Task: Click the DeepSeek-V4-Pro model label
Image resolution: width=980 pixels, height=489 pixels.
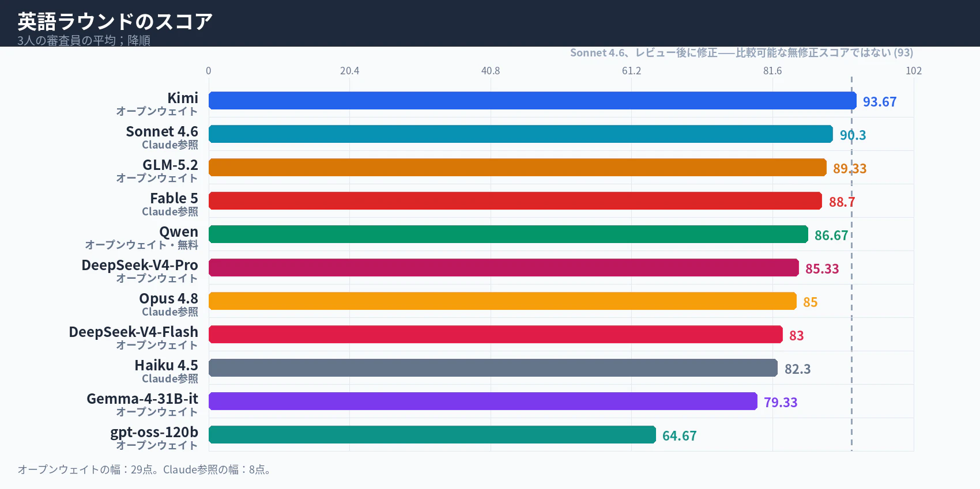Action: tap(140, 265)
